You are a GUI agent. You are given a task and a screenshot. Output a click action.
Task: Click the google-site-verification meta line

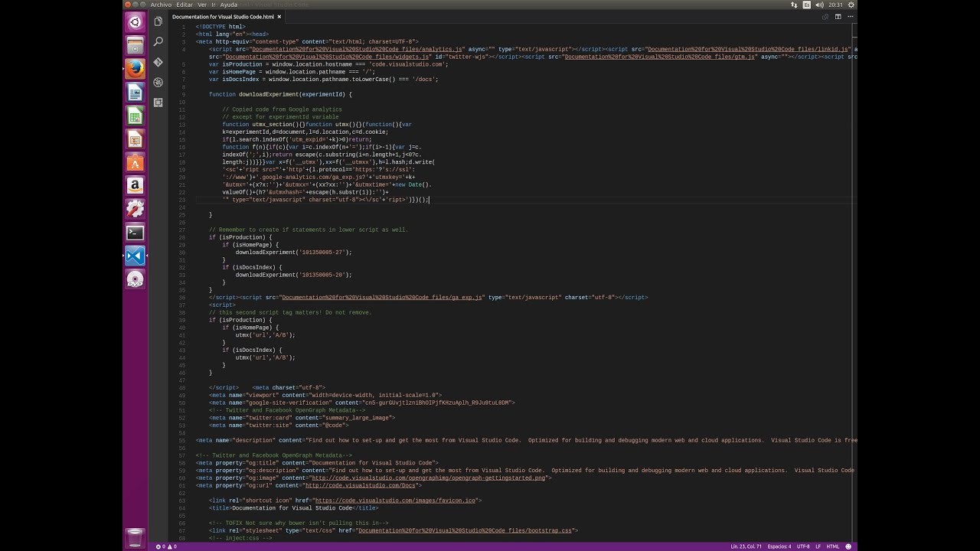361,403
